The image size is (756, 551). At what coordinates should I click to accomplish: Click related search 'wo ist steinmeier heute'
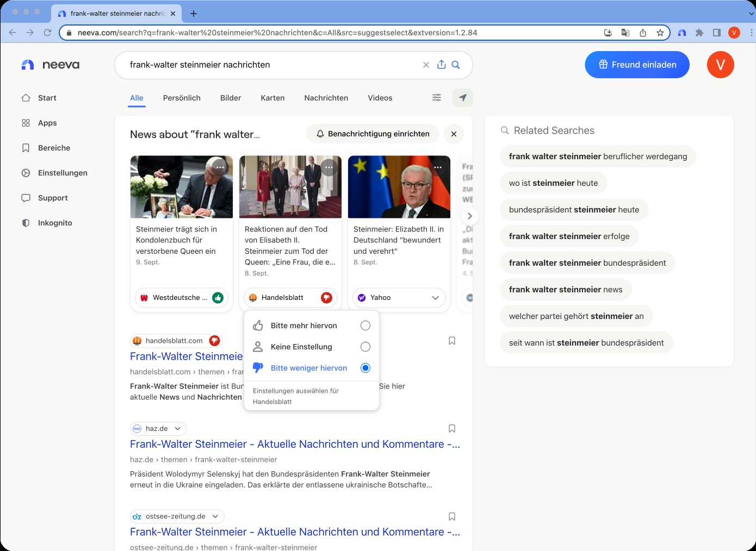coord(553,183)
